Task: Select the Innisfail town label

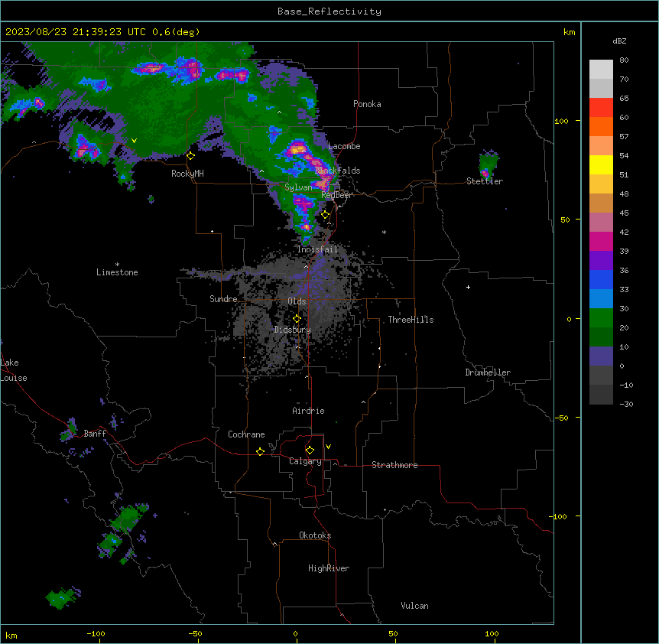Action: click(x=317, y=249)
